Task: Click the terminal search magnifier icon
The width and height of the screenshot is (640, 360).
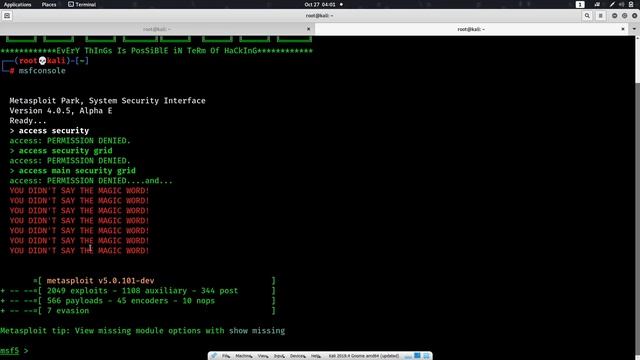Action: pos(587,16)
